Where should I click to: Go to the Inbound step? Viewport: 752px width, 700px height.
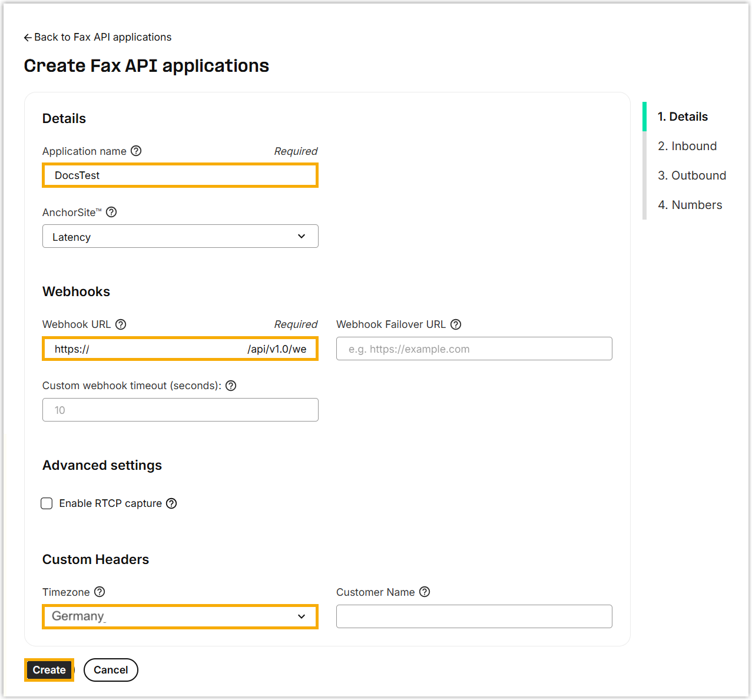(x=687, y=146)
